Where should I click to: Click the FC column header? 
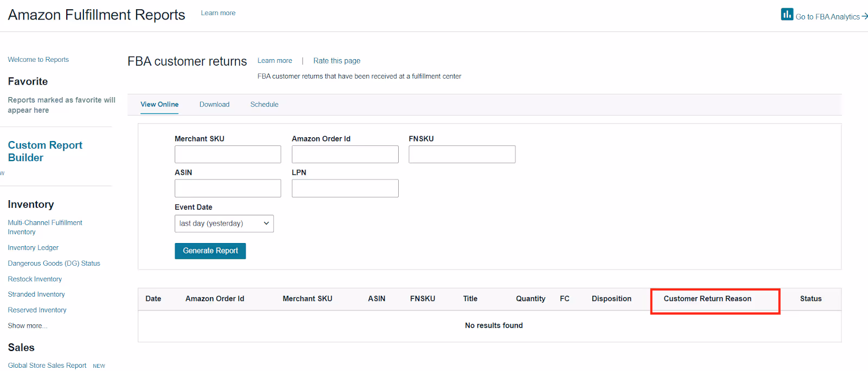[565, 299]
